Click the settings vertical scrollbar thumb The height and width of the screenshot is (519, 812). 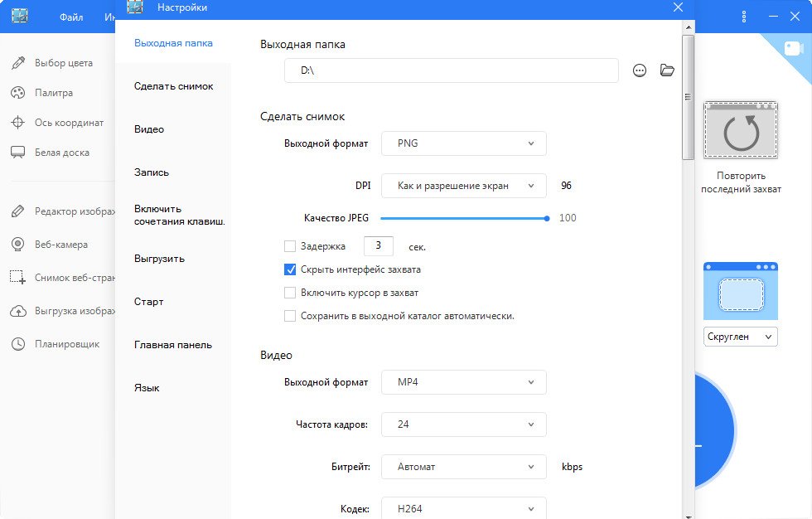[689, 97]
